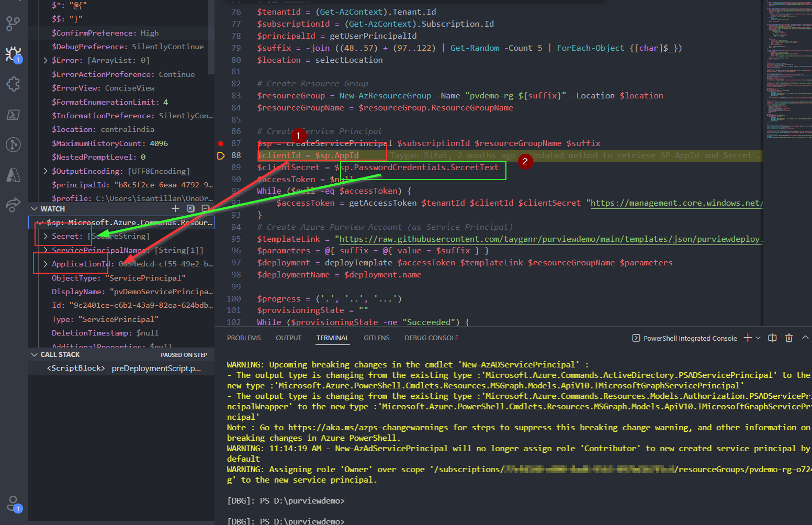This screenshot has height=525, width=812.
Task: Expand the ApplicationId property
Action: click(x=46, y=264)
